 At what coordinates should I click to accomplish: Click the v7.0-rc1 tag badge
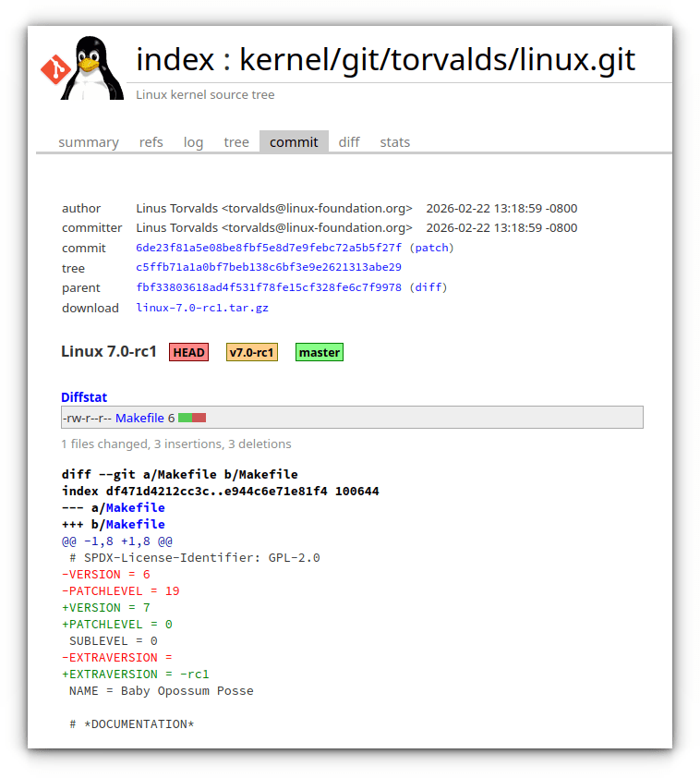tap(251, 352)
